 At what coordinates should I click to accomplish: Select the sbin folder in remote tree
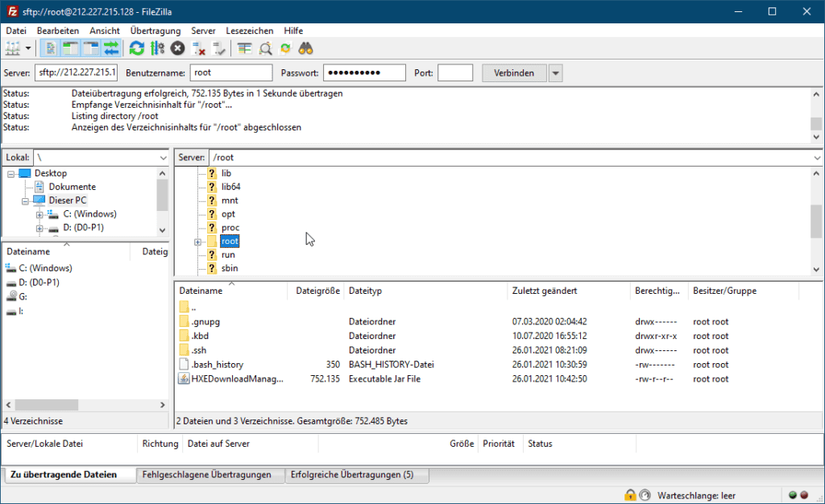[x=230, y=268]
